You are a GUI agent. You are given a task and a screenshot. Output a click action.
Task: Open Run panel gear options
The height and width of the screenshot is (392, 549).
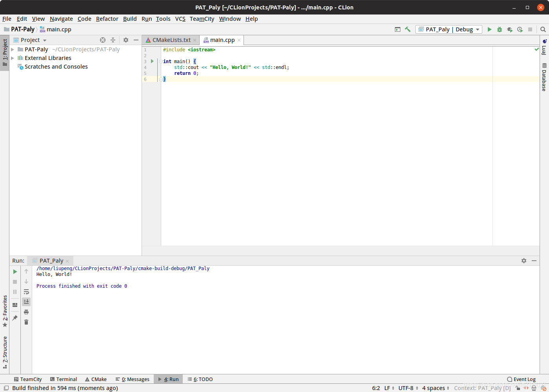pyautogui.click(x=524, y=261)
